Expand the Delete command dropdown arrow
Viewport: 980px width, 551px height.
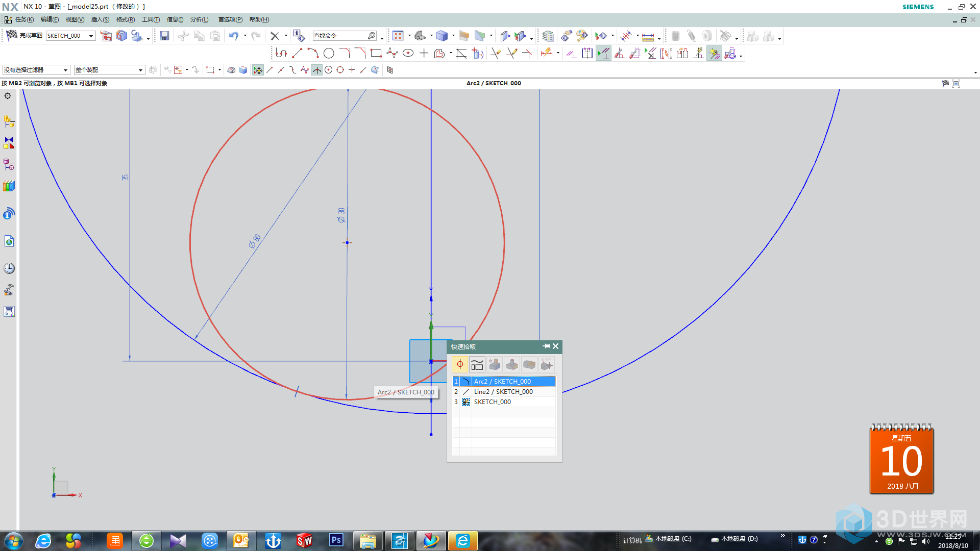[286, 36]
